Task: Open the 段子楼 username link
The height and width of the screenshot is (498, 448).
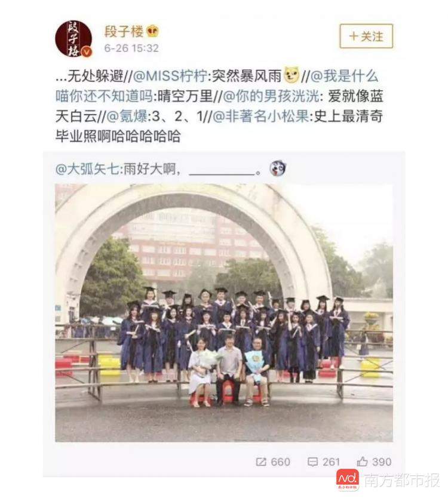Action: (x=124, y=32)
